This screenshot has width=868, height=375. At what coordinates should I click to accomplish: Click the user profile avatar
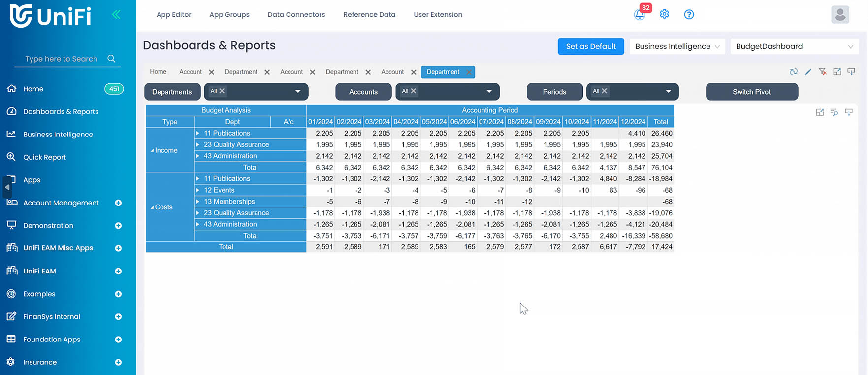point(840,15)
